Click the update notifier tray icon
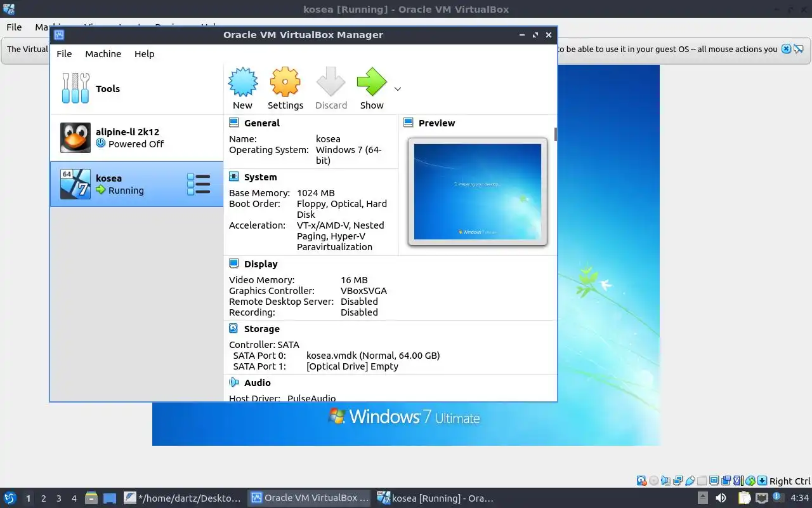 (x=778, y=497)
